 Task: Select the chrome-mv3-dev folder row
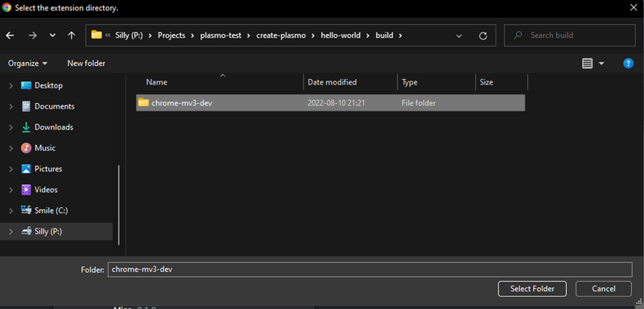331,103
